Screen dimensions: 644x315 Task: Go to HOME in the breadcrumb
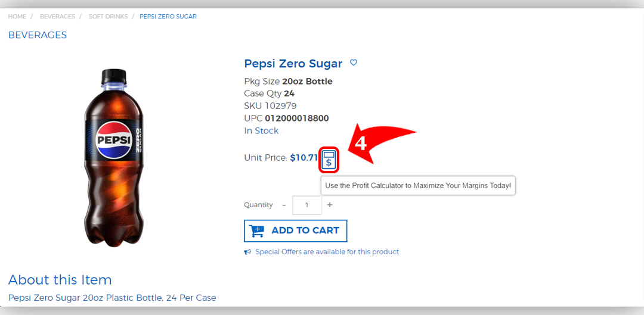pos(17,17)
